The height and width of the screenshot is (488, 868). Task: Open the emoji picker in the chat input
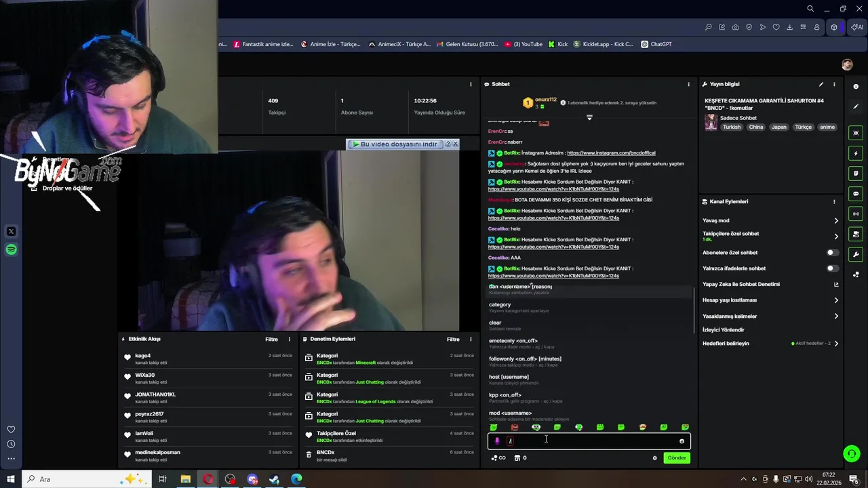682,441
